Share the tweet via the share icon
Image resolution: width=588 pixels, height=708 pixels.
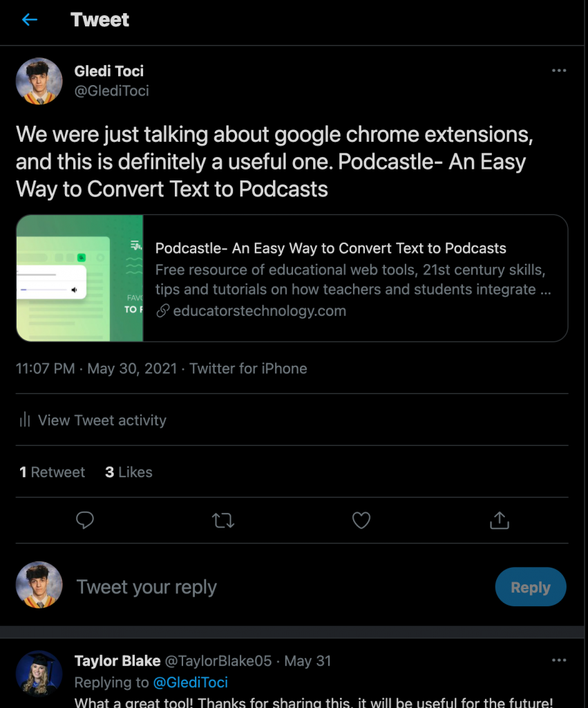click(x=500, y=520)
